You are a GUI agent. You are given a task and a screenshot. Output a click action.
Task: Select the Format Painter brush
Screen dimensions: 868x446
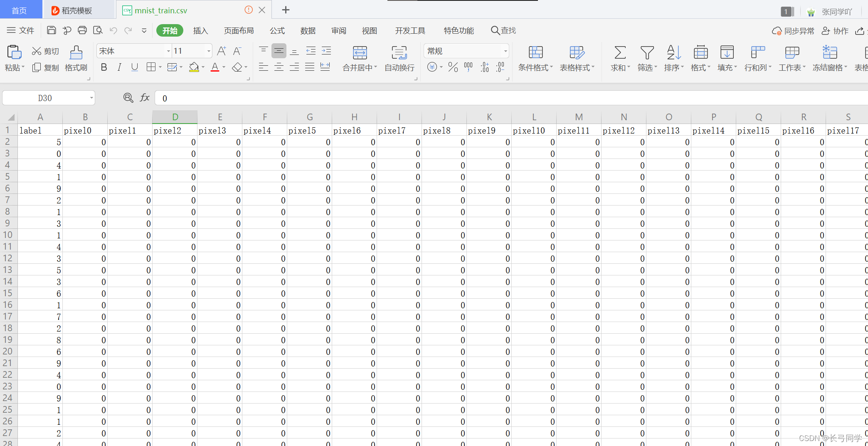[x=76, y=52]
